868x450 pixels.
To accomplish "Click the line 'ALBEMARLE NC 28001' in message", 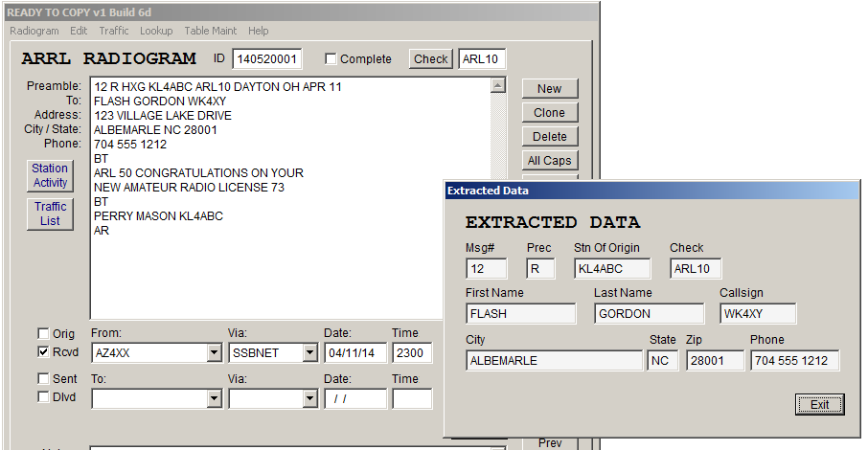I will [x=155, y=130].
